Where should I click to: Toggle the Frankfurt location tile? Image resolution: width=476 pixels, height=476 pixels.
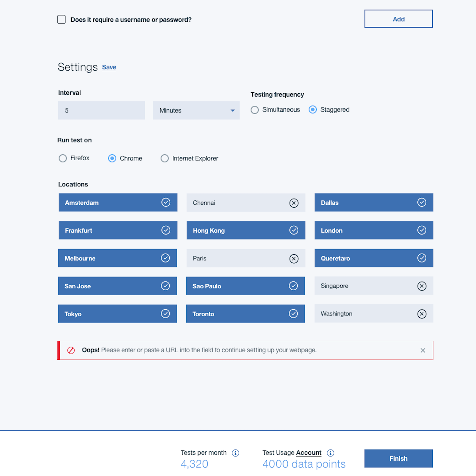[x=118, y=230]
